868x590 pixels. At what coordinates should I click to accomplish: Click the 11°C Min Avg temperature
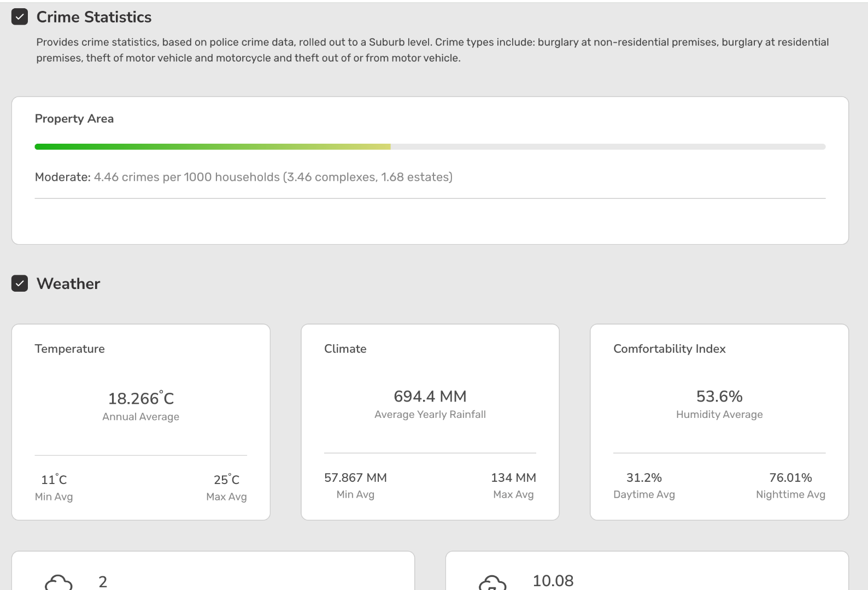[54, 480]
